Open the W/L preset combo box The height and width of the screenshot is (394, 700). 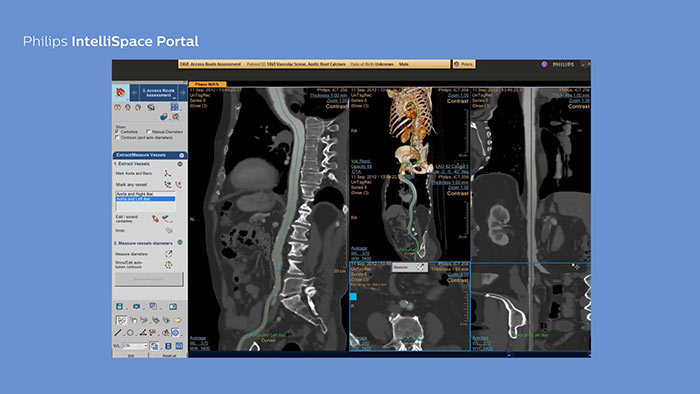(134, 346)
